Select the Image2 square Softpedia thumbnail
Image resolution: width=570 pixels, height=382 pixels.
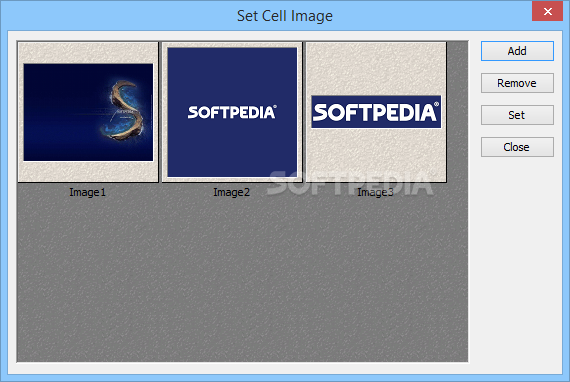click(x=232, y=112)
